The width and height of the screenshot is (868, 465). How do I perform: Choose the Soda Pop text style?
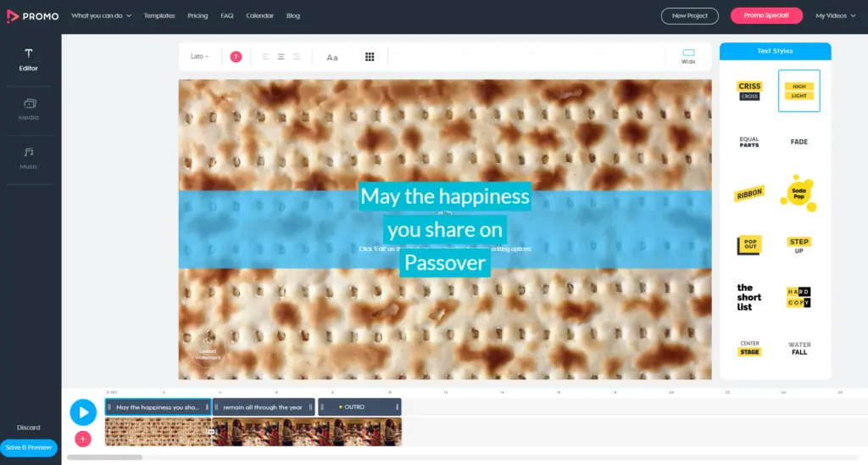798,193
